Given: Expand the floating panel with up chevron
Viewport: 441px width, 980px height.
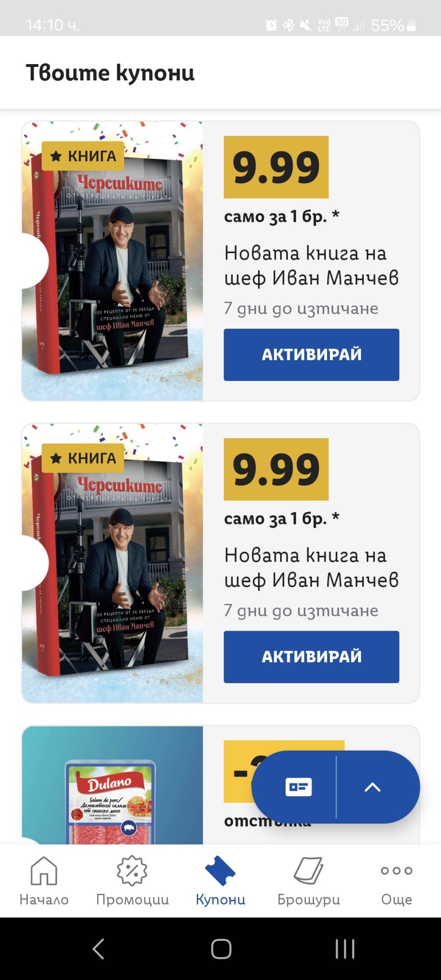Looking at the screenshot, I should pos(373,787).
